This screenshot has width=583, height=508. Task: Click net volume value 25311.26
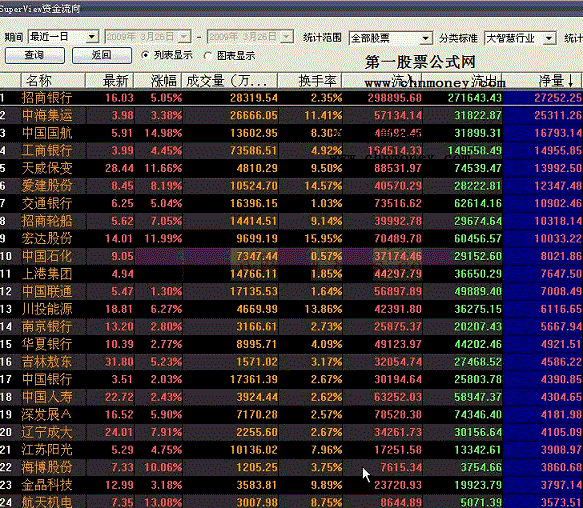[558, 115]
